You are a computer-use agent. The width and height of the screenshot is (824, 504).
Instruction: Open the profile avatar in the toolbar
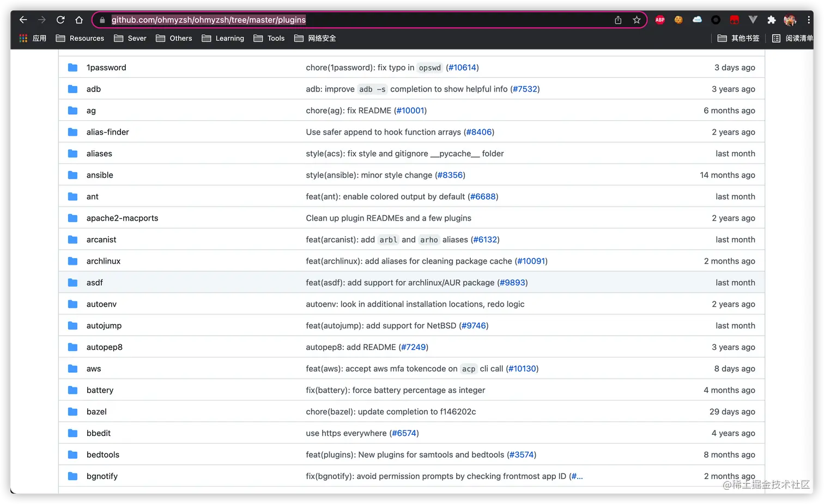click(x=790, y=20)
